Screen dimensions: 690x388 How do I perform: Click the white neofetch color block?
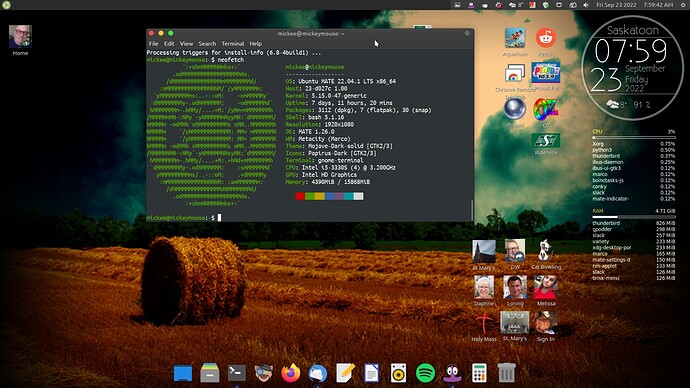coord(358,196)
